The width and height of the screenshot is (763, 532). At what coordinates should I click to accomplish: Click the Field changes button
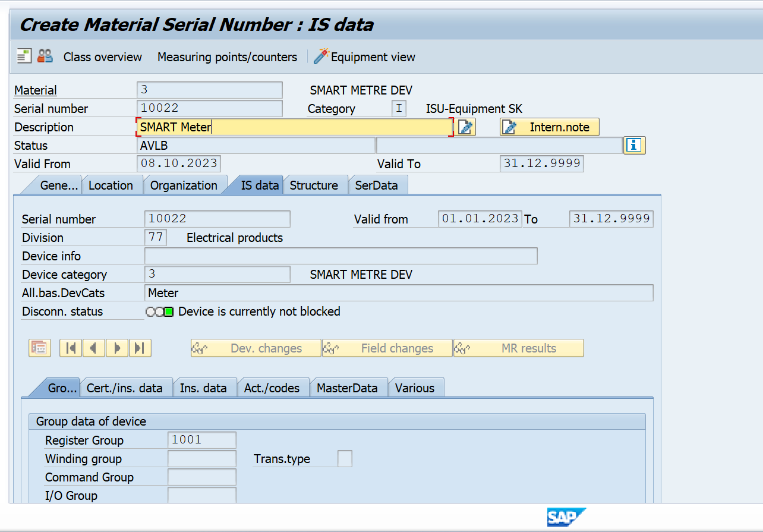[x=387, y=348]
